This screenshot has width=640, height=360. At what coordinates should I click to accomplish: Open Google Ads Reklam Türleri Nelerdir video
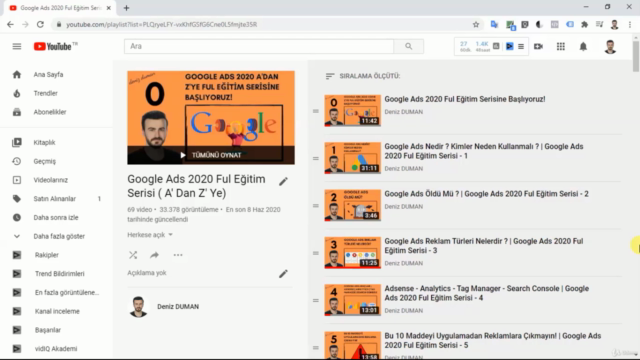click(484, 246)
